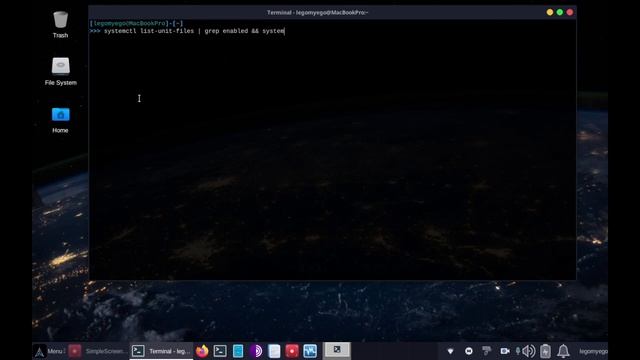Open the network Wi-Fi tray indicator
Image resolution: width=640 pixels, height=360 pixels.
pos(450,351)
